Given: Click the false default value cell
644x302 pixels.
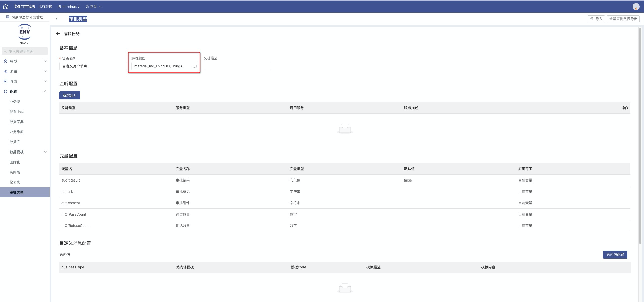Looking at the screenshot, I should 408,180.
